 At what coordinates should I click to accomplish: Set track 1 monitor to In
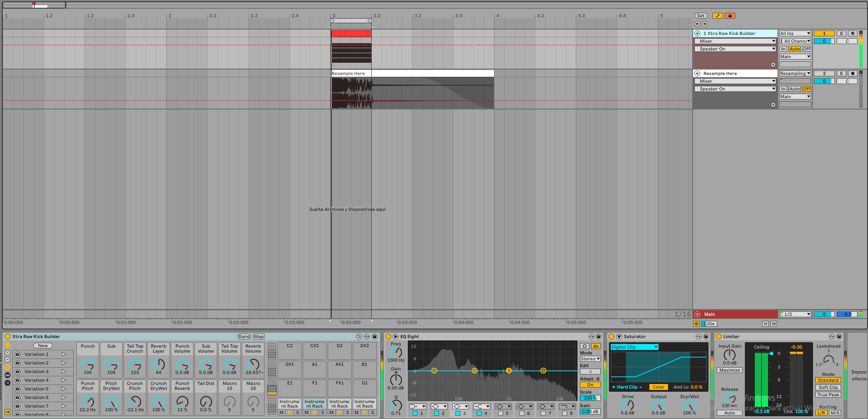pos(783,49)
